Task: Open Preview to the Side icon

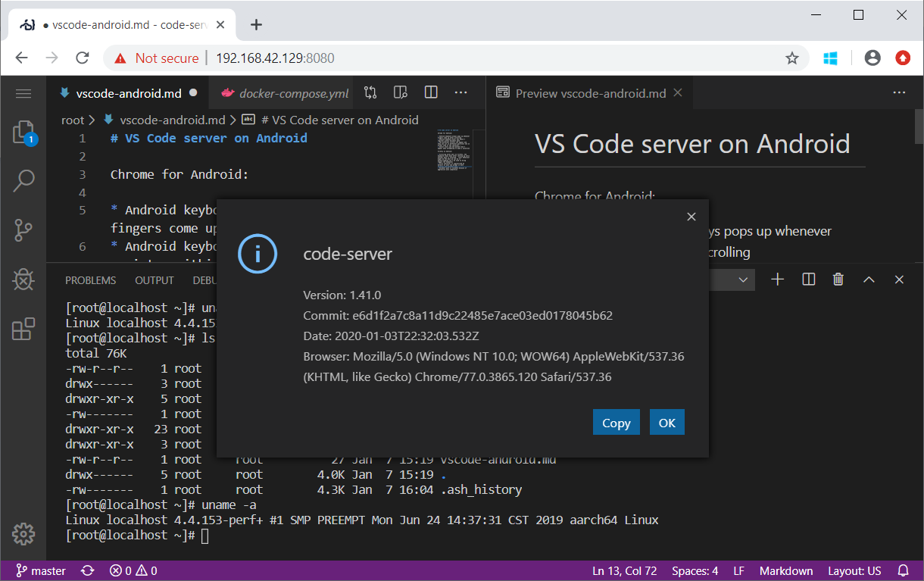Action: pyautogui.click(x=401, y=92)
